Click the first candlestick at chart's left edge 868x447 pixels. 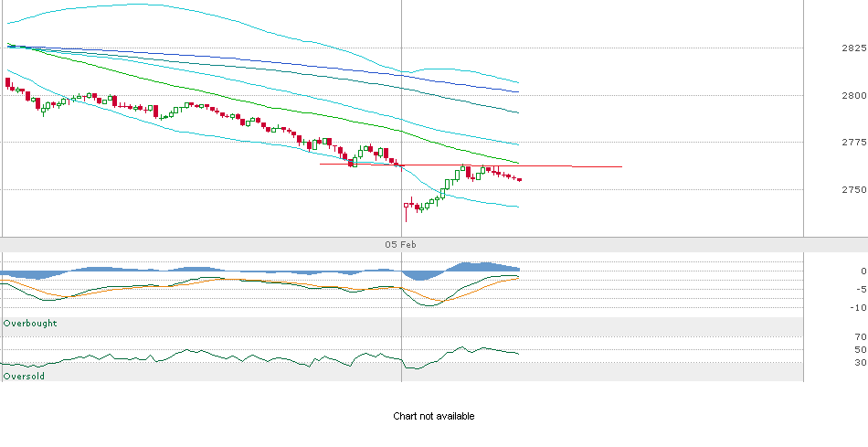pyautogui.click(x=7, y=84)
